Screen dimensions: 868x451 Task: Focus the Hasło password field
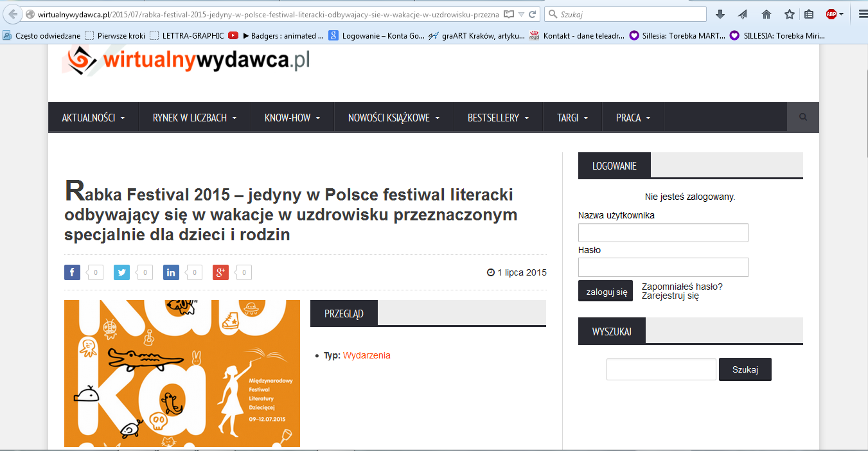click(663, 267)
